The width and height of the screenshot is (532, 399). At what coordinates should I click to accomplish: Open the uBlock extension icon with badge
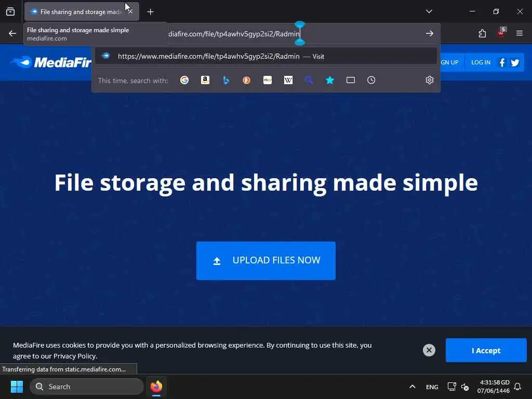501,33
